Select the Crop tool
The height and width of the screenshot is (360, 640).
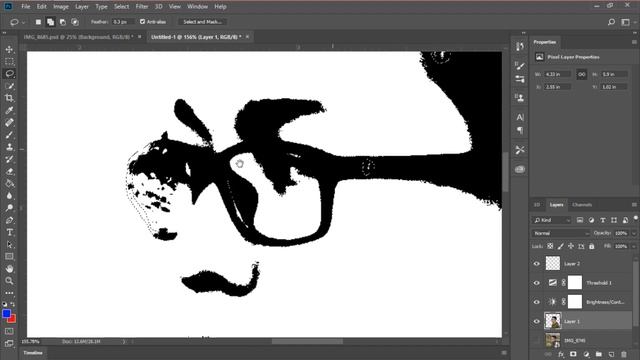[x=9, y=98]
